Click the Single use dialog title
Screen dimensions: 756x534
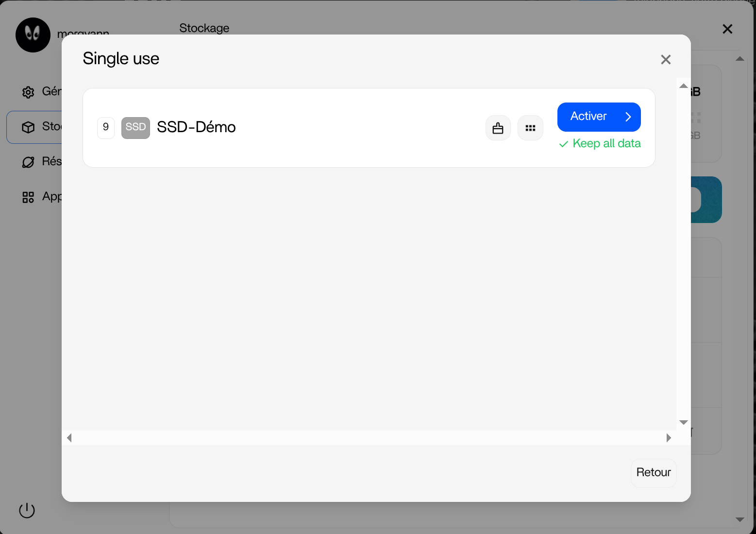(121, 59)
